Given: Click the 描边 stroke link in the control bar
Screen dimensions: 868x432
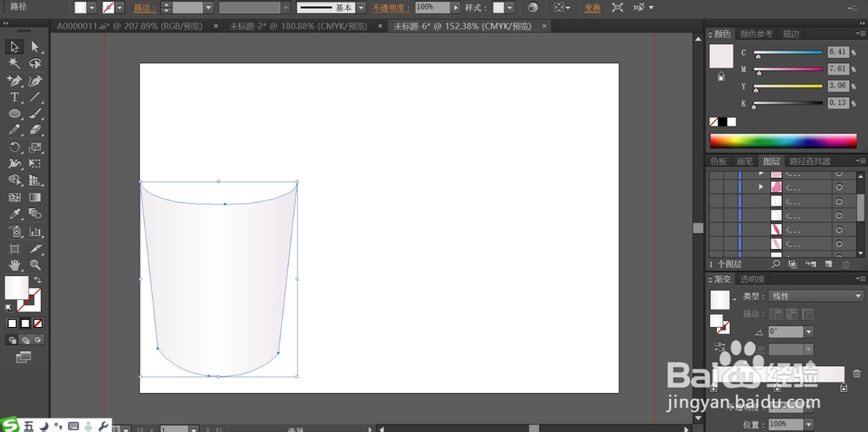Looking at the screenshot, I should click(141, 7).
